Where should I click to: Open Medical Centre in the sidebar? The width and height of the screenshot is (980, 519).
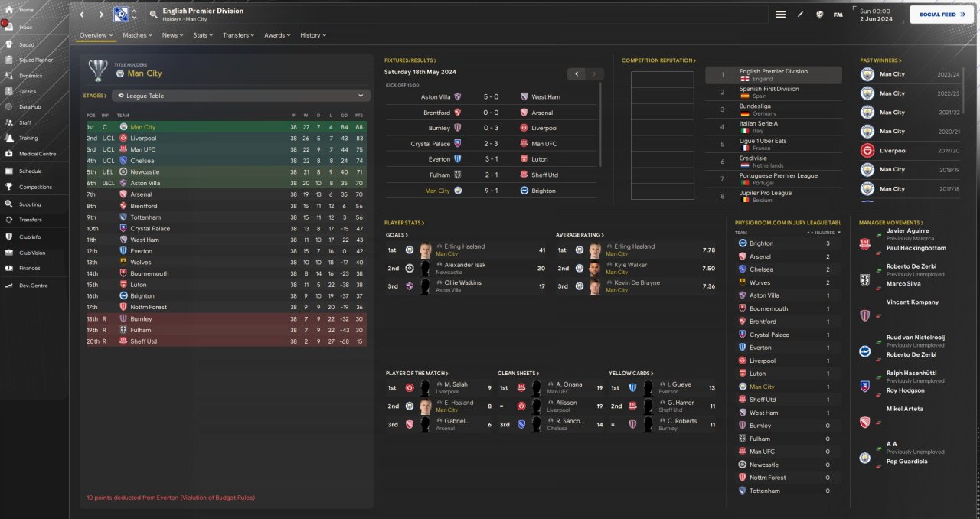click(x=37, y=154)
